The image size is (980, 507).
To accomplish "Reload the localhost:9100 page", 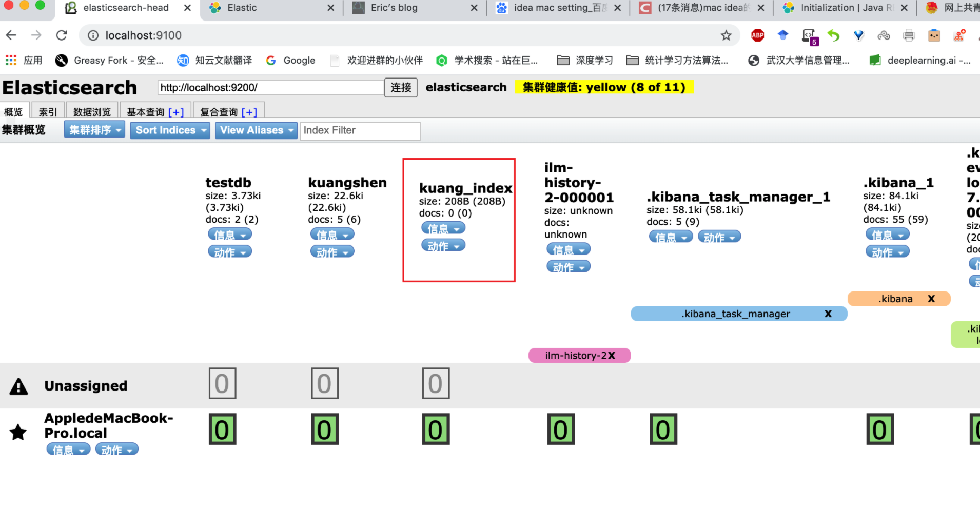I will 62,35.
